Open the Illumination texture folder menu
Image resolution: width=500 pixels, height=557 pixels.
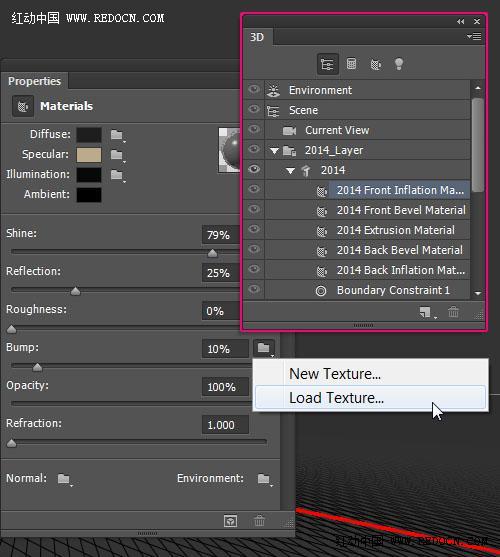(117, 175)
